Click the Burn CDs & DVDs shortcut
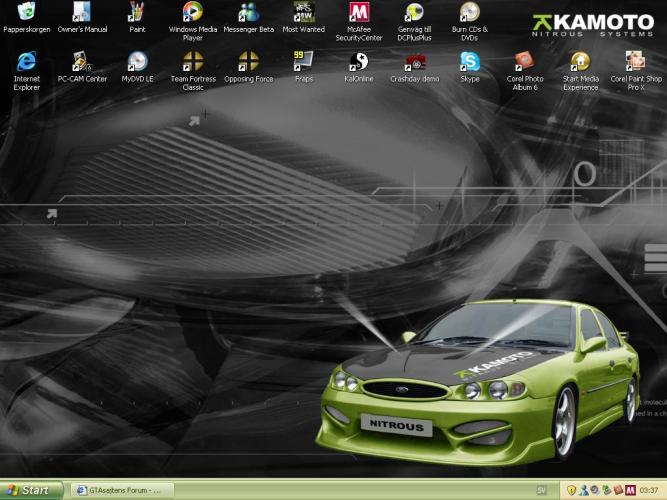Image resolution: width=667 pixels, height=500 pixels. coord(469,13)
